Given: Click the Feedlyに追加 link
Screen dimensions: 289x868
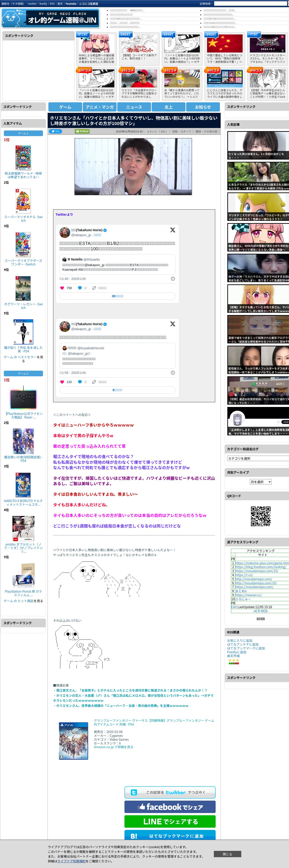Looking at the screenshot, I should (x=237, y=652).
